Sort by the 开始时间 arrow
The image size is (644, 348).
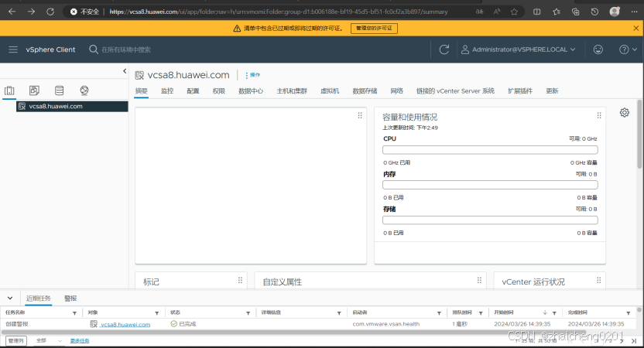pyautogui.click(x=545, y=312)
